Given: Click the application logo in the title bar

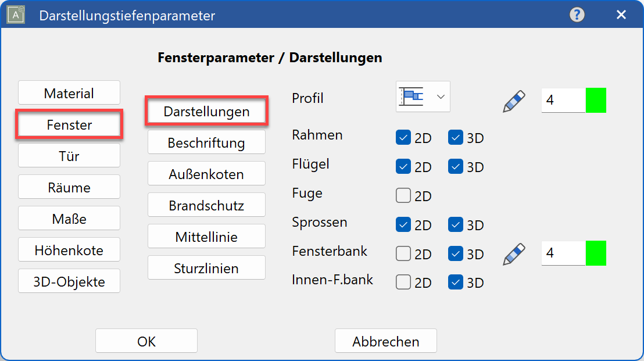Looking at the screenshot, I should [15, 15].
